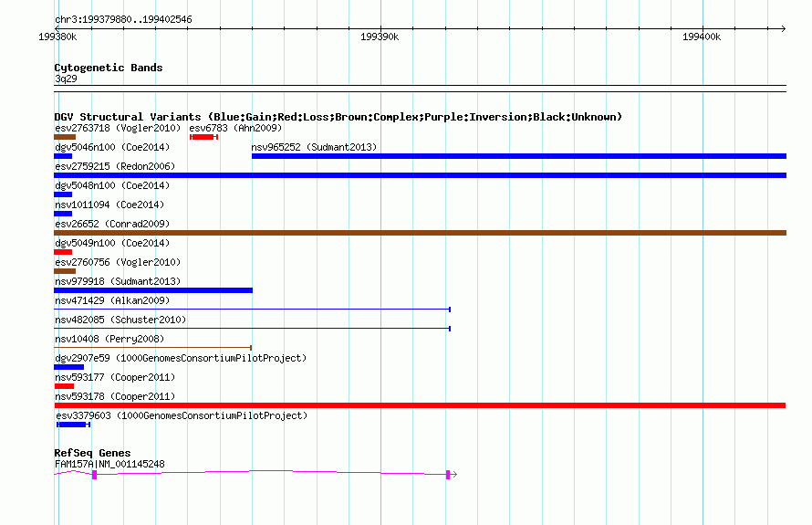Click the esv2763718 (Vogler2010) brown variant bar
The width and height of the screenshot is (812, 525).
(x=65, y=137)
